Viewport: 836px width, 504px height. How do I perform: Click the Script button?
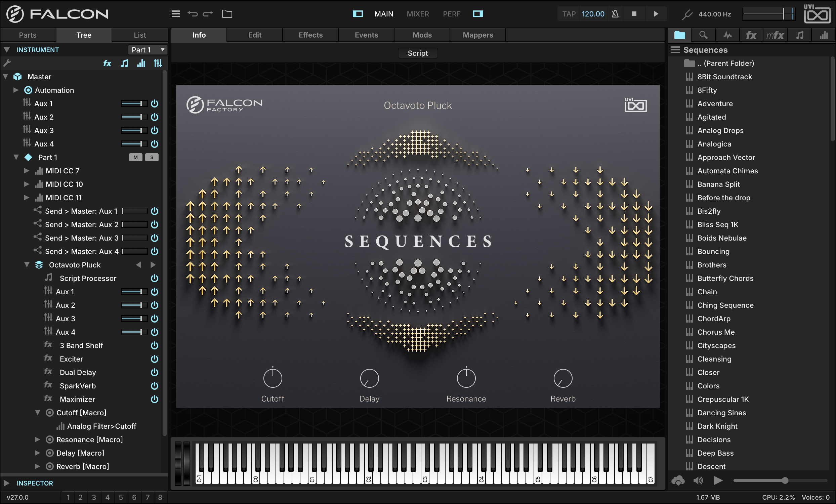click(418, 53)
